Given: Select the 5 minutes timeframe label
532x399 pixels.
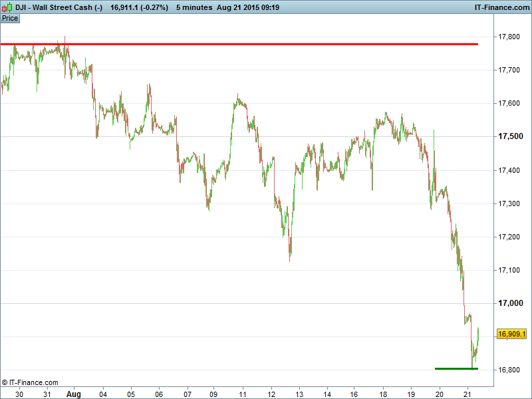Looking at the screenshot, I should [x=194, y=7].
